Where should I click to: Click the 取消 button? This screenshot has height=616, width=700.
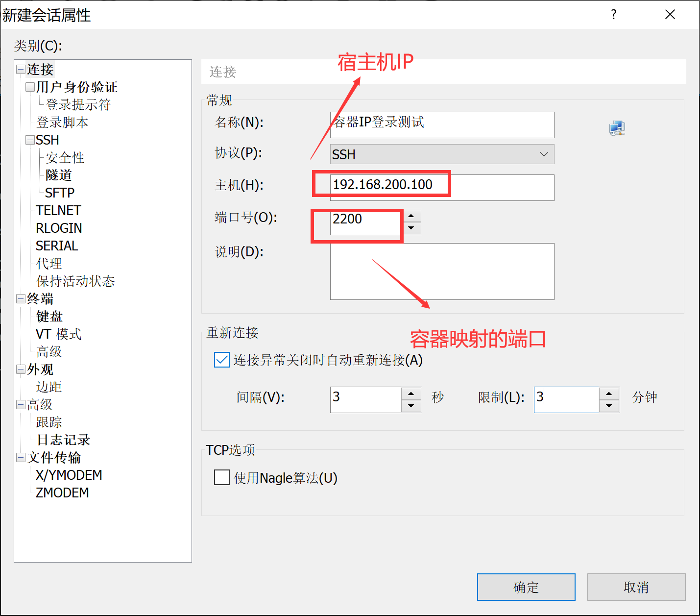(x=636, y=587)
